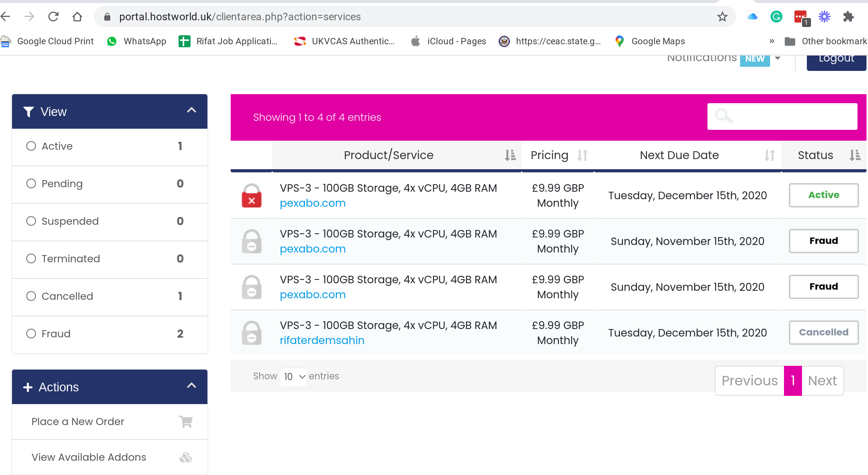The image size is (868, 475).
Task: Collapse the View panel chevron
Action: point(192,110)
